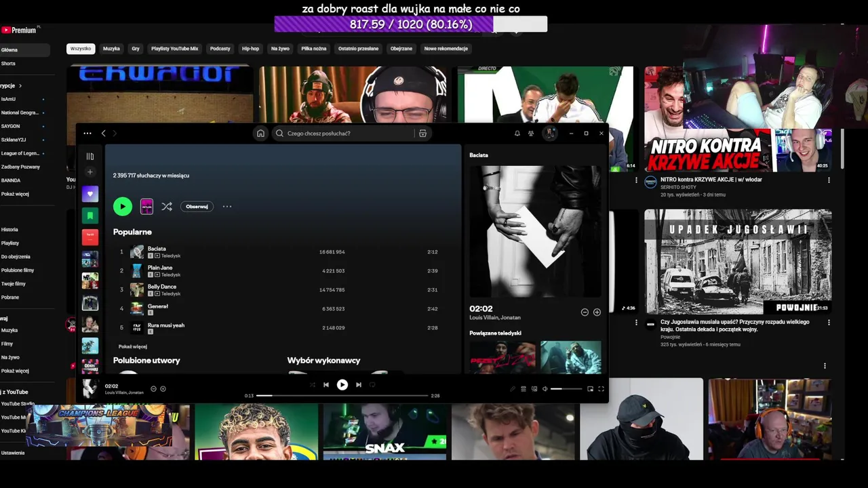
Task: Open Shorts in the YouTube sidebar
Action: coord(8,64)
